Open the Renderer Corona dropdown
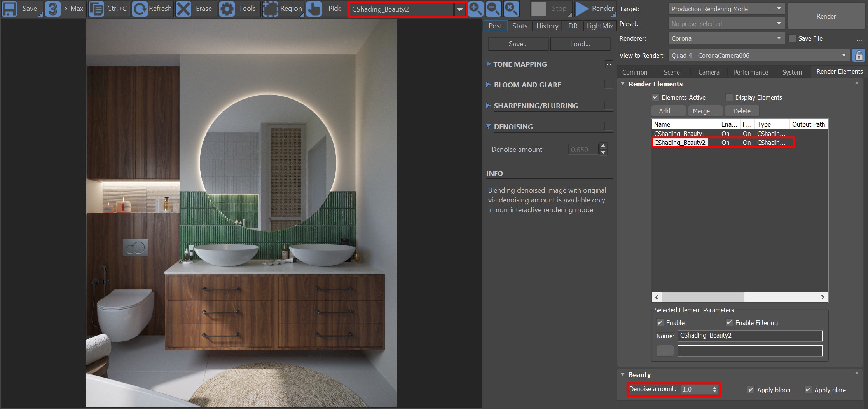868x409 pixels. tap(726, 38)
